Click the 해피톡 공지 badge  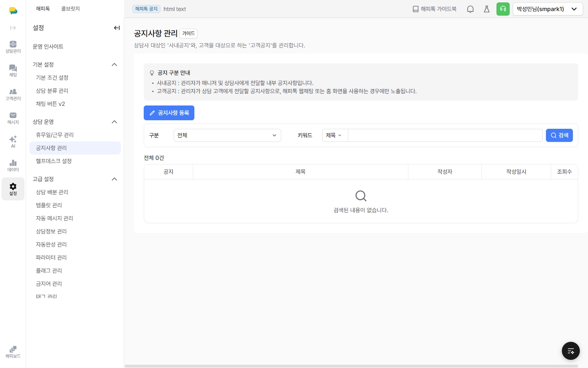(146, 9)
